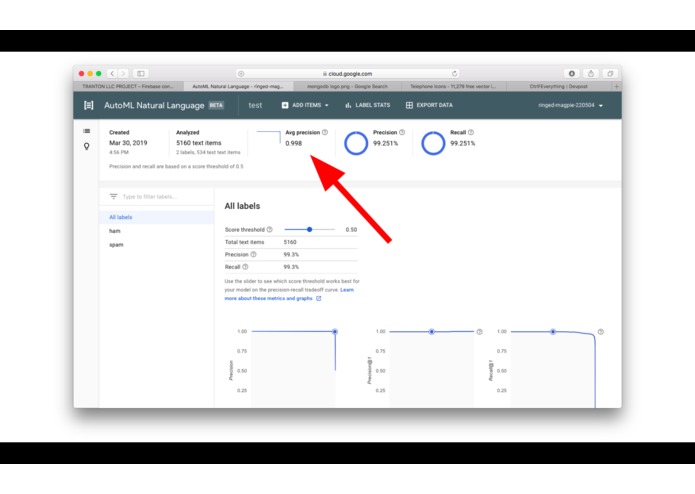Click external-link icon after metrics and graphs
The height and width of the screenshot is (494, 695).
pyautogui.click(x=318, y=299)
